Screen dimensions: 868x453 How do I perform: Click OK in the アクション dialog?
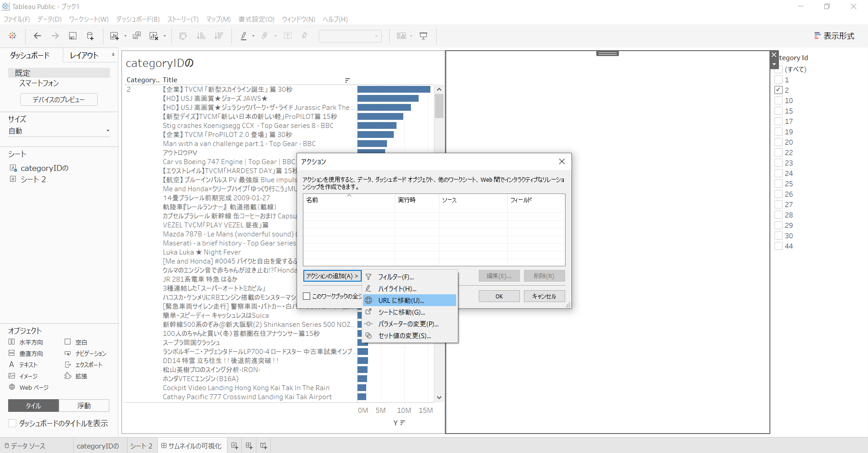[x=499, y=296]
